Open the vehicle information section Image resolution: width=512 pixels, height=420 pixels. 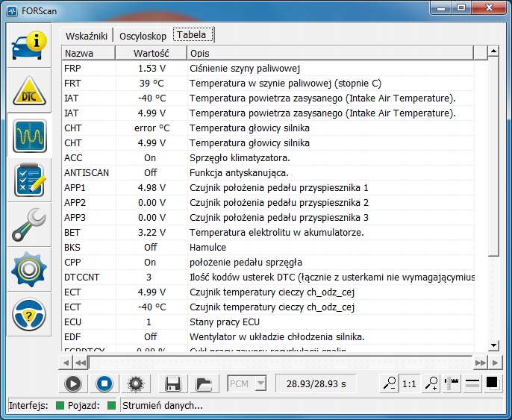30,46
